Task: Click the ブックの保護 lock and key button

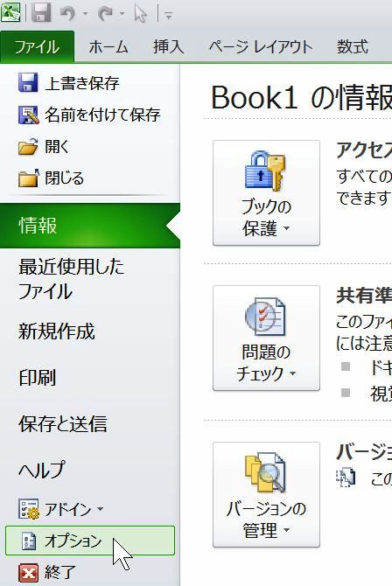Action: coord(266,192)
